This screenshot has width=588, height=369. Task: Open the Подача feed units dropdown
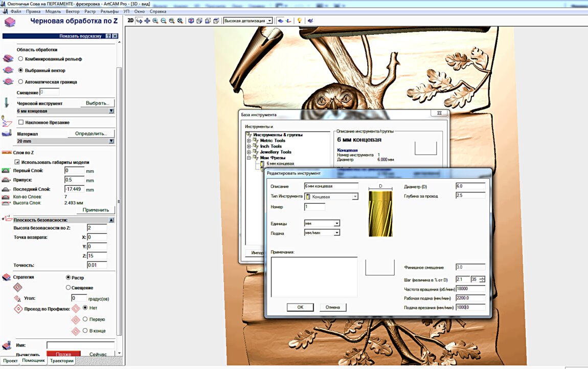pos(337,233)
